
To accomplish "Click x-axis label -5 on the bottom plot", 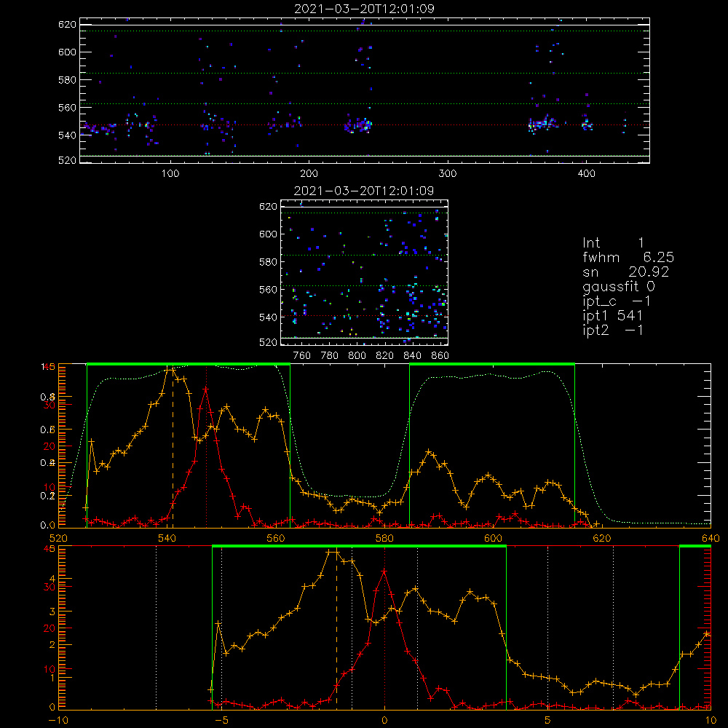I will [x=221, y=721].
